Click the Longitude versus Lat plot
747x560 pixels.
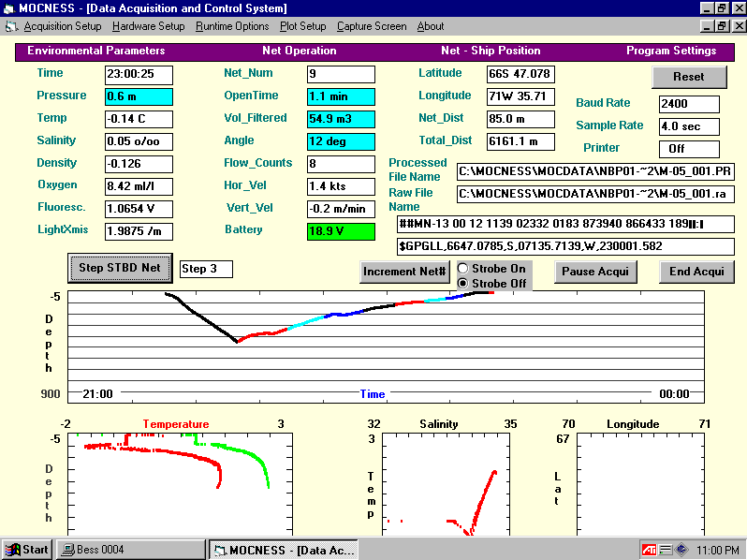(641, 484)
